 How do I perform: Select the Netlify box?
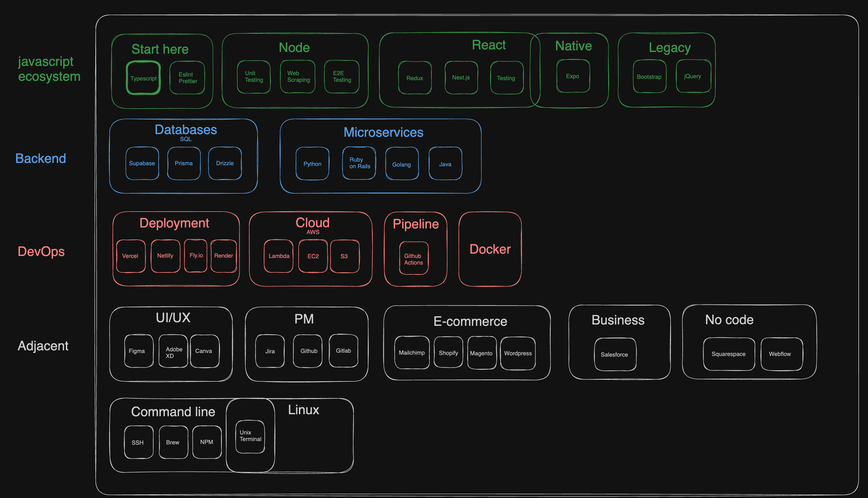[x=166, y=256]
